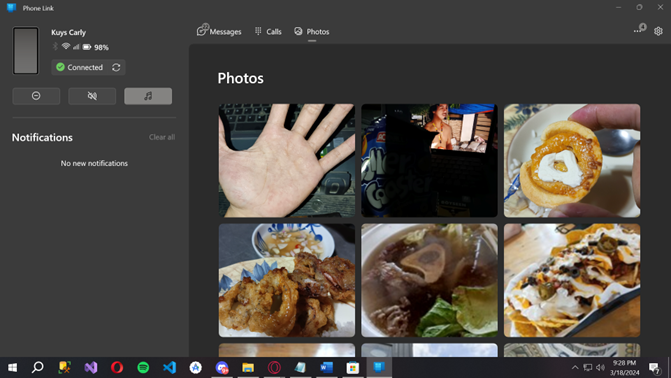Toggle phone silent mode button

92,96
